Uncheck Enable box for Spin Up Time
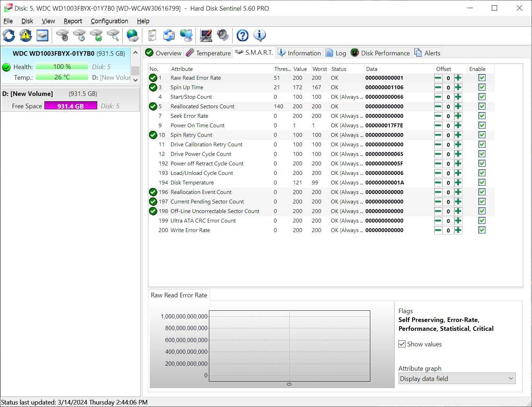The image size is (532, 407). tap(482, 87)
